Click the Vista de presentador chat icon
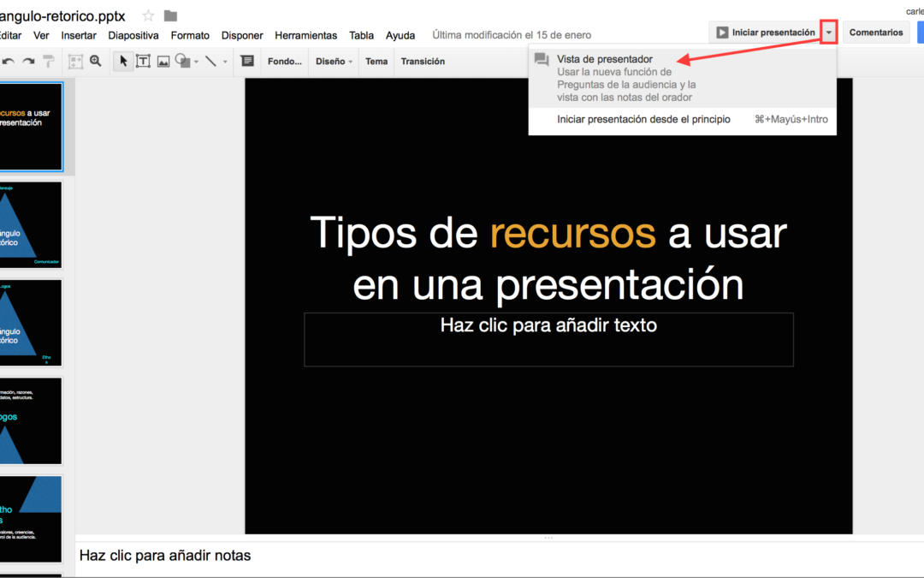 [542, 59]
